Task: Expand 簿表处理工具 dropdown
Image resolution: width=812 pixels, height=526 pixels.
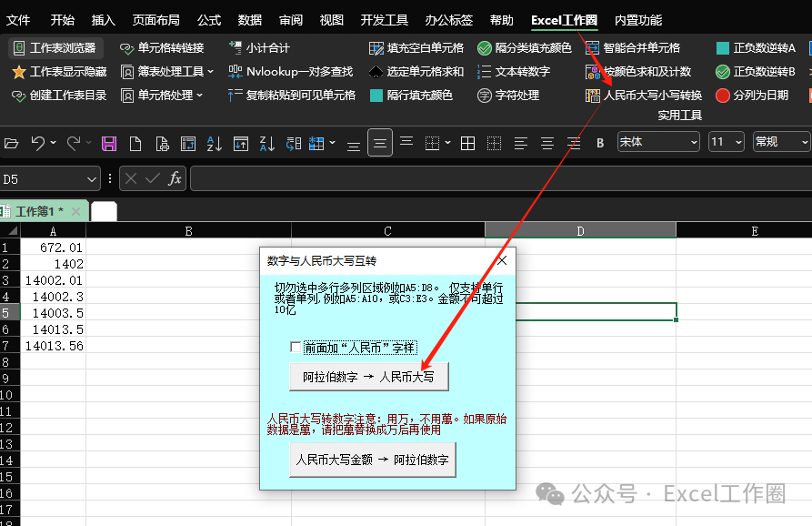Action: (210, 72)
